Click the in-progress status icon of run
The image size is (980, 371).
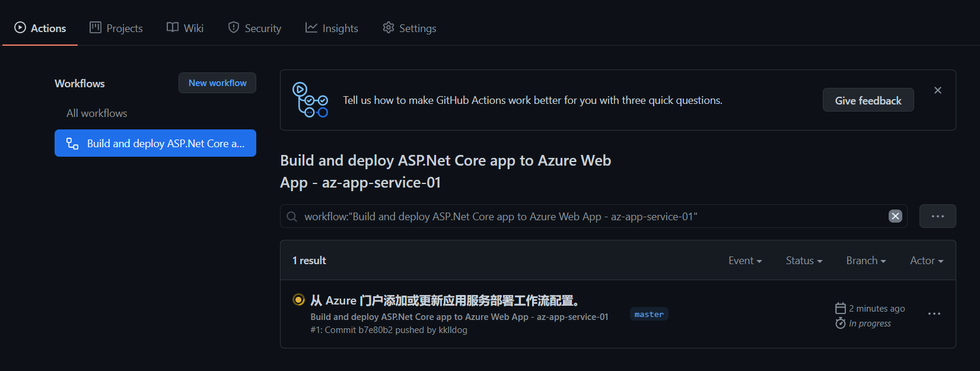(x=298, y=300)
